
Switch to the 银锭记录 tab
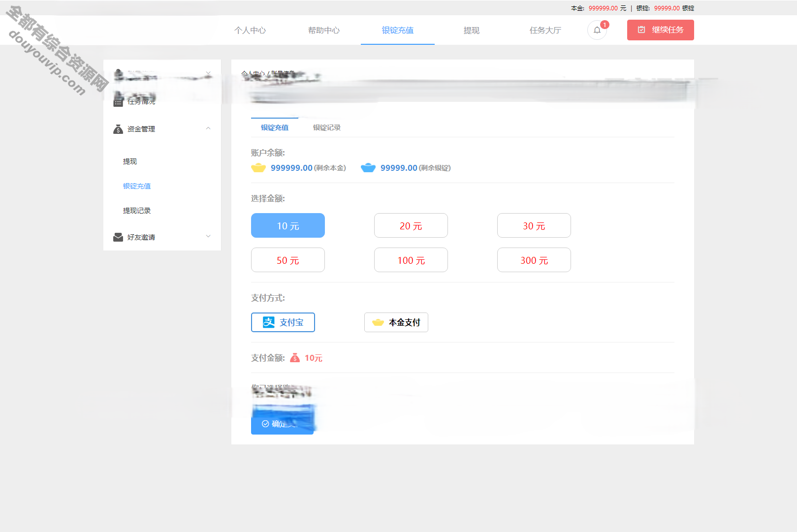327,127
